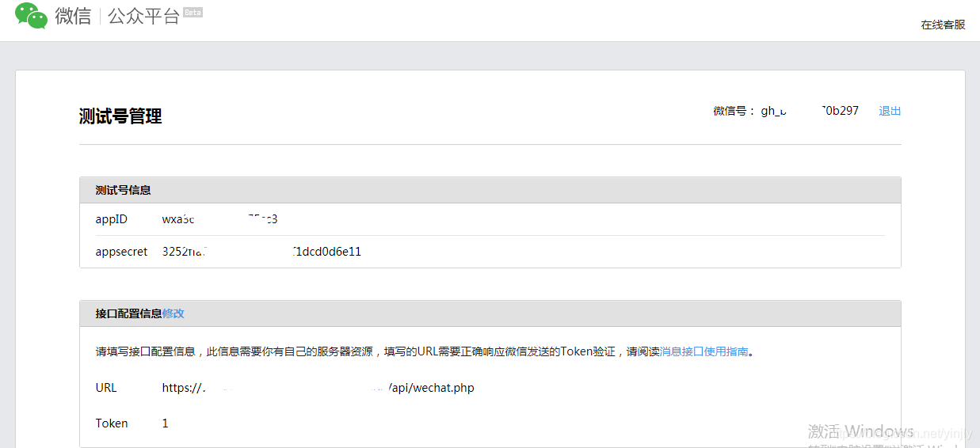Click the appID label
980x448 pixels.
(x=112, y=219)
